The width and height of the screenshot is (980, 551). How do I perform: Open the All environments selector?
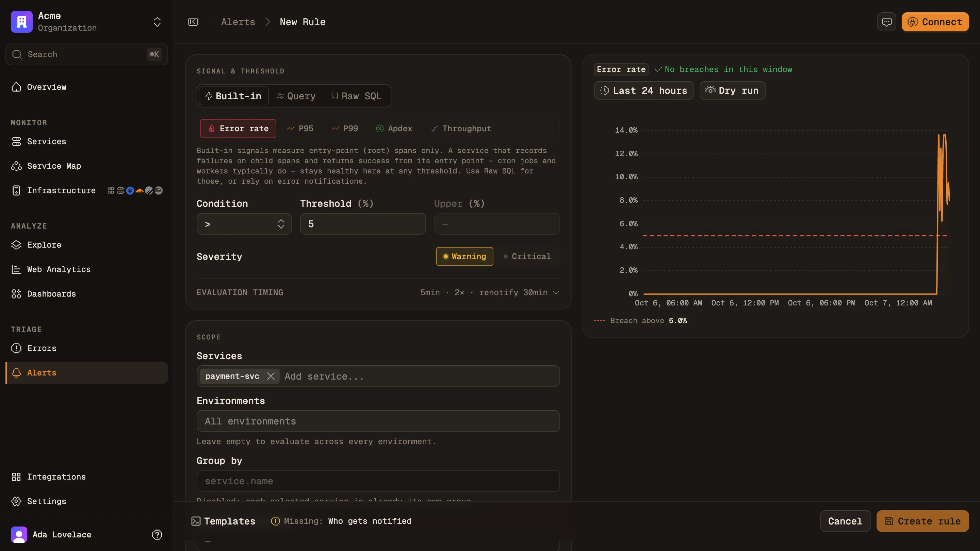pyautogui.click(x=378, y=421)
